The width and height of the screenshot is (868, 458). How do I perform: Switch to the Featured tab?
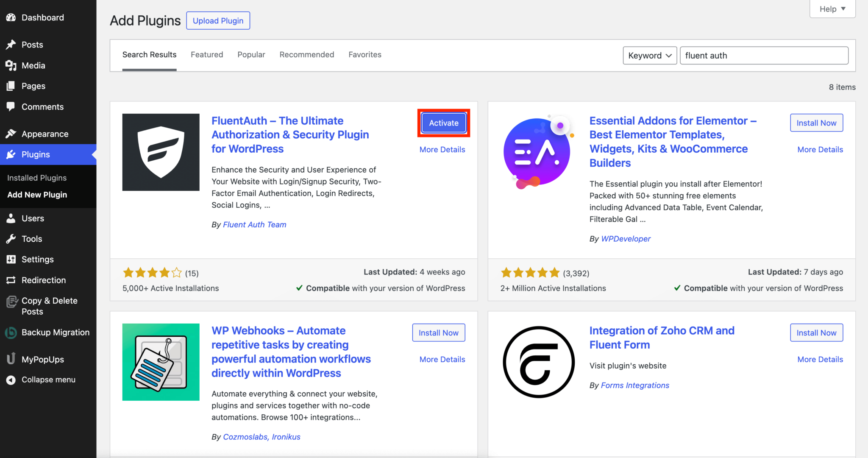click(x=207, y=55)
